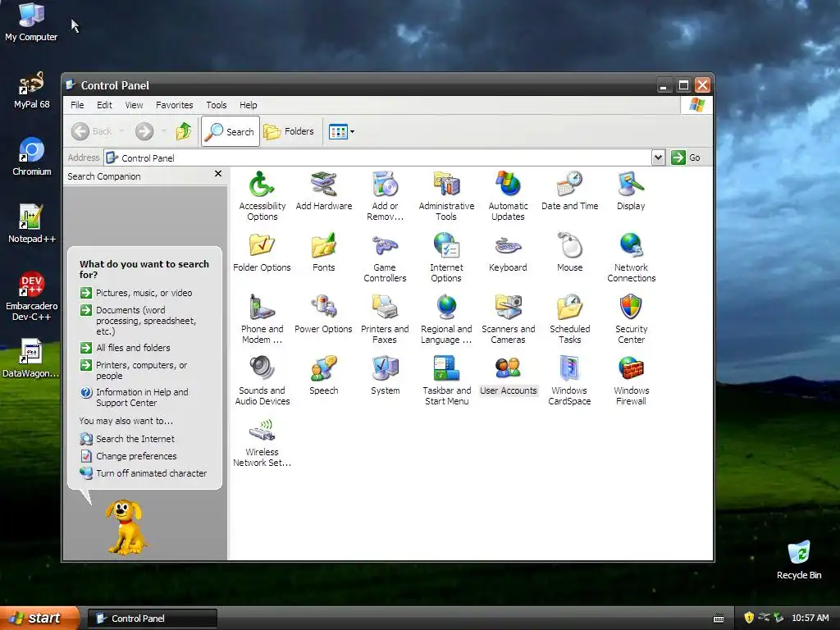Open Printers and Faxes
This screenshot has height=630, width=840.
click(385, 319)
